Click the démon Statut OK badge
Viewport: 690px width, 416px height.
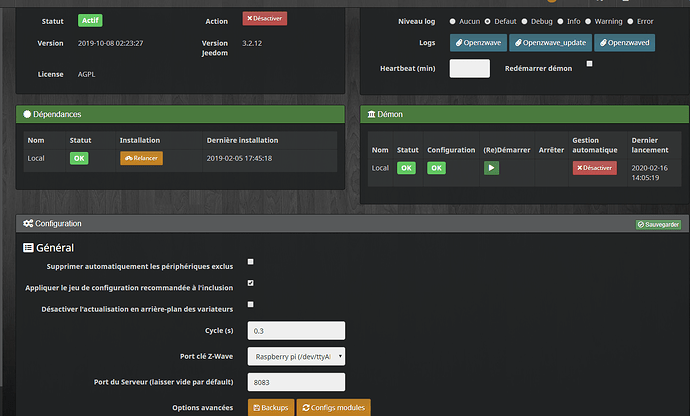click(x=406, y=168)
